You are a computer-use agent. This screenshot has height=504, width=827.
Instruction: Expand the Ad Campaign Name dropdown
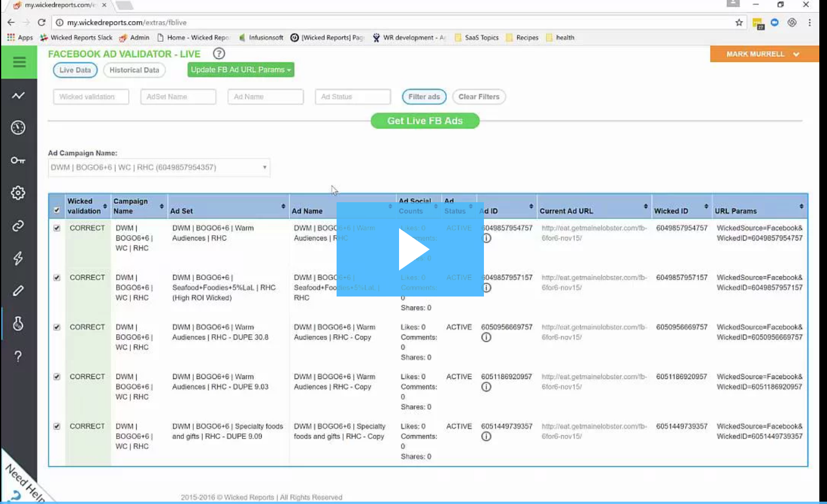point(159,167)
